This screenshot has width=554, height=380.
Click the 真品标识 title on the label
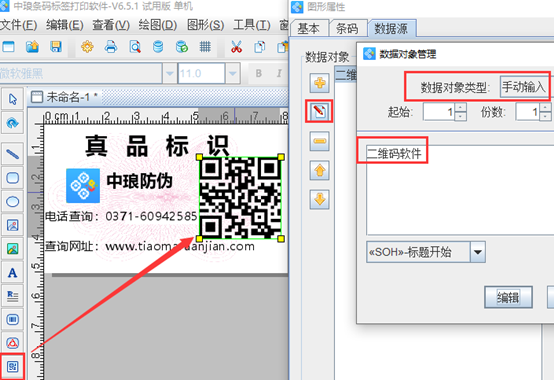(157, 146)
